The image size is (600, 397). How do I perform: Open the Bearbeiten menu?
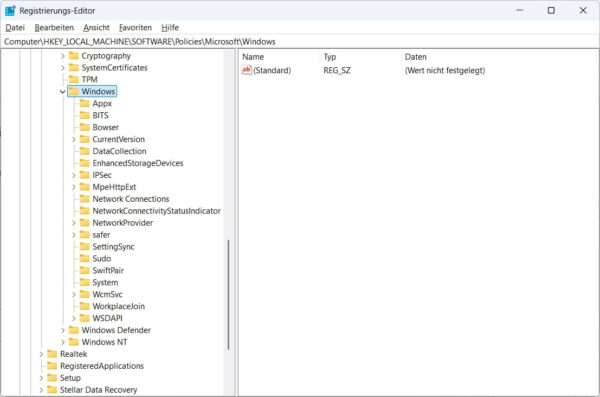[54, 28]
